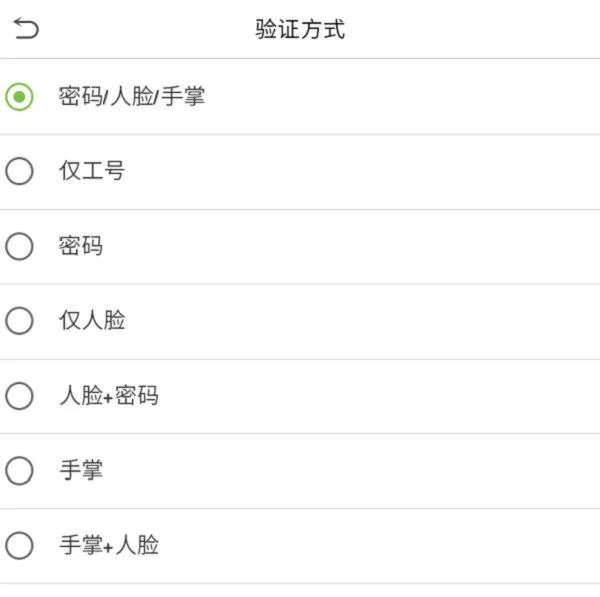
Task: Click the 仅工号 text label
Action: 92,171
